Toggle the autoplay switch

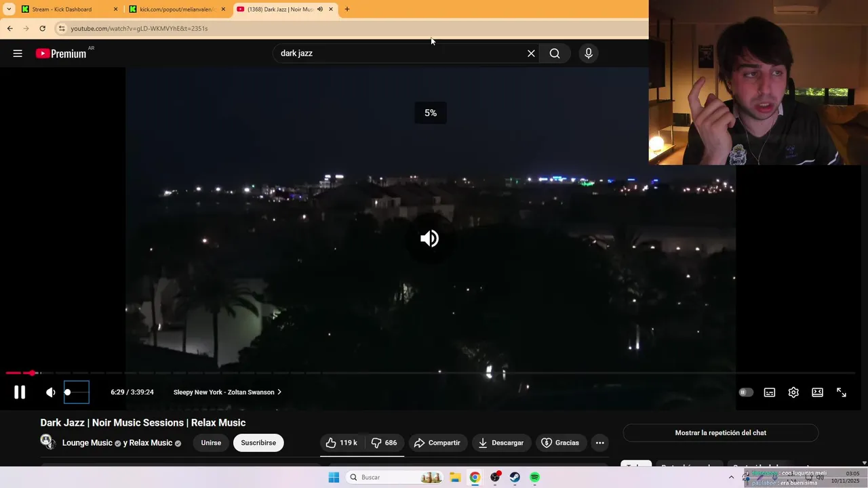click(746, 392)
